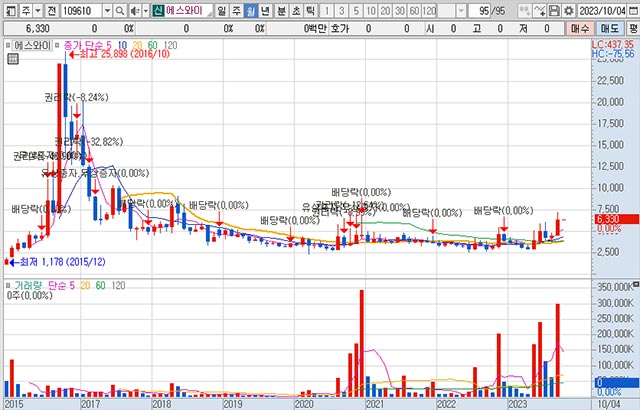Click the 거래량 단순 volume label
The image size is (640, 410).
click(x=40, y=286)
